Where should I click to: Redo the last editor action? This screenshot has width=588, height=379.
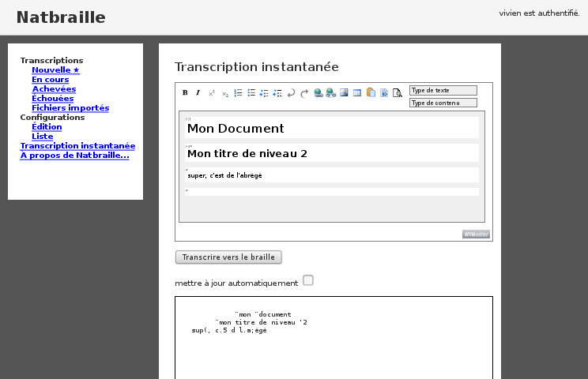tap(304, 93)
